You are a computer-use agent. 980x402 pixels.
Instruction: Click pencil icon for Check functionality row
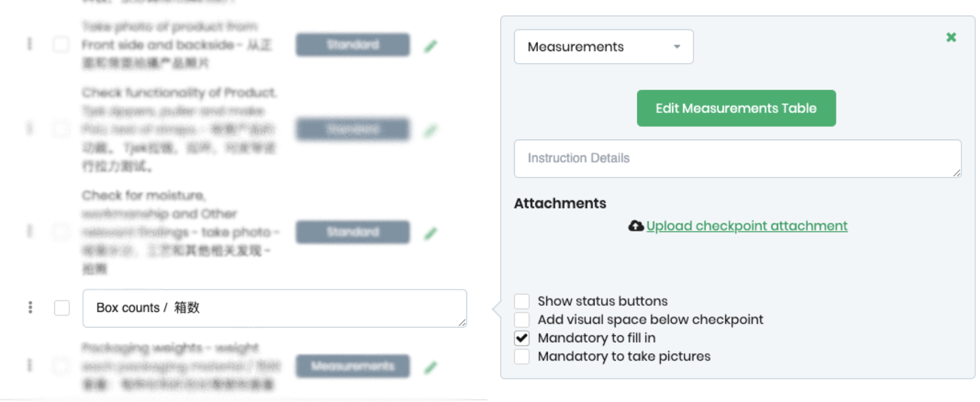[x=431, y=130]
